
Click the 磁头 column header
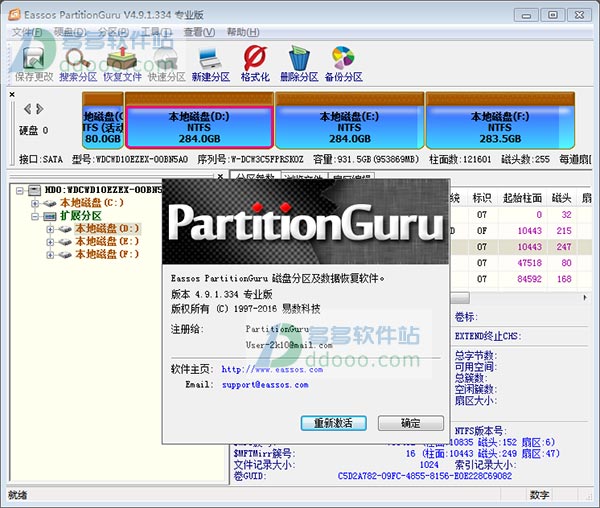(x=562, y=198)
